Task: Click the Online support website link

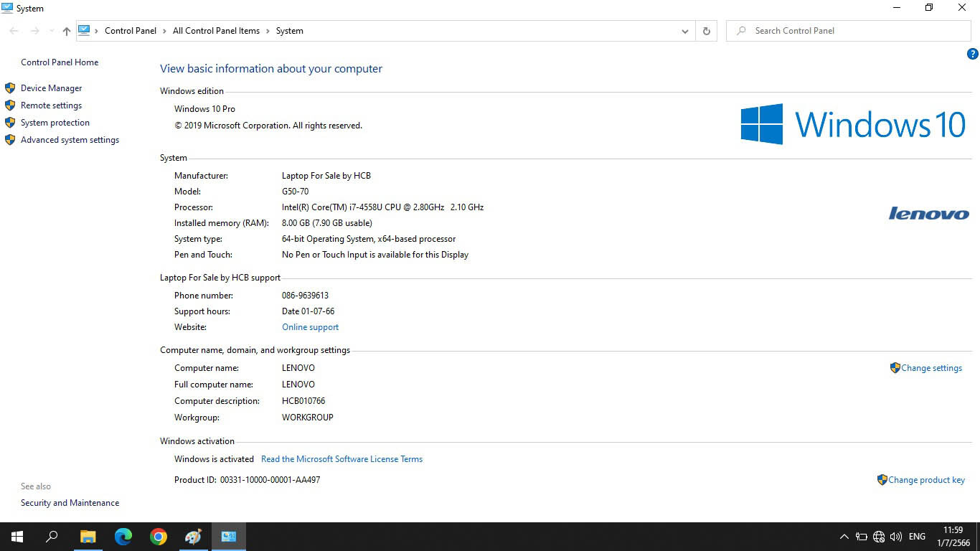Action: (310, 327)
